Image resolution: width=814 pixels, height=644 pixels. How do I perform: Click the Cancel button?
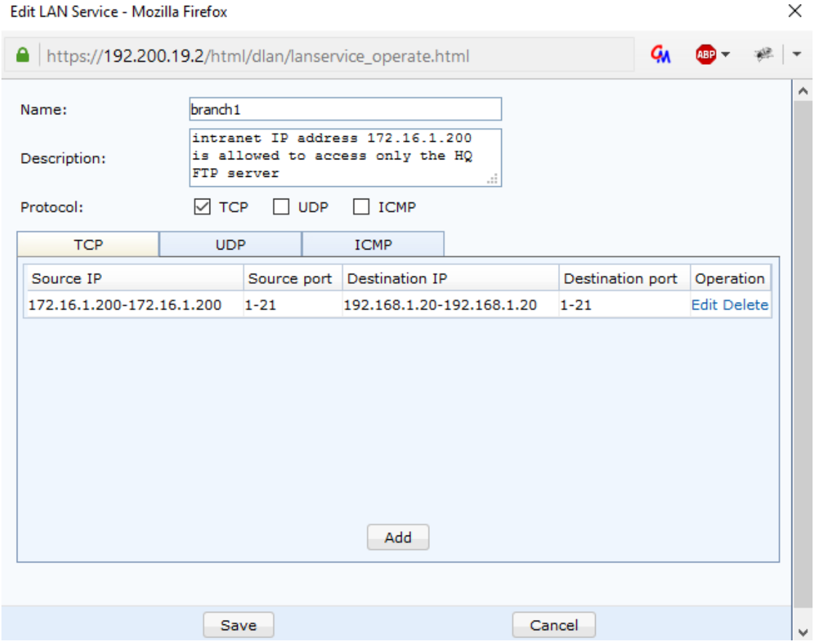coord(554,625)
